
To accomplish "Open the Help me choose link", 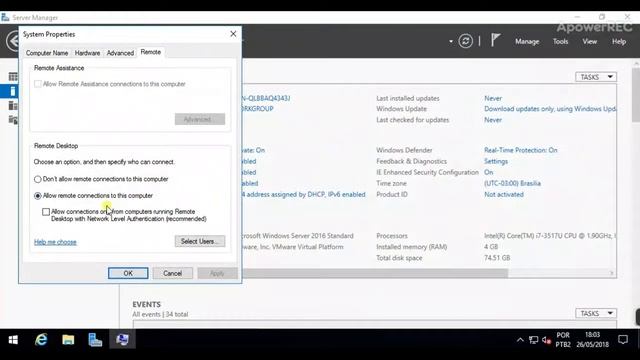I will (55, 242).
